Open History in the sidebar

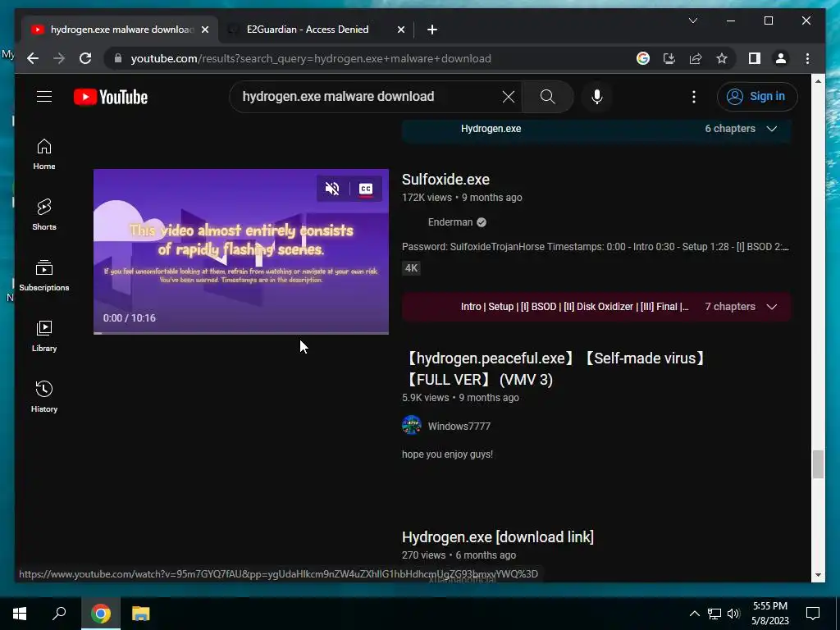[x=44, y=396]
